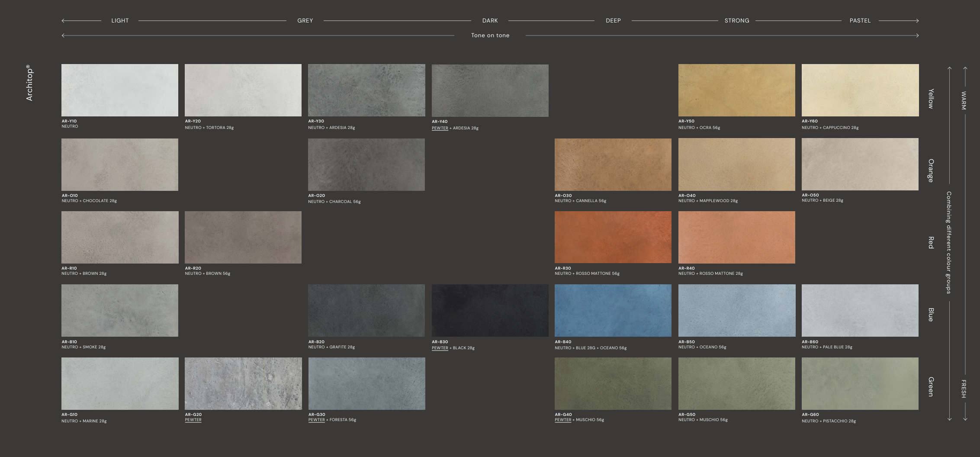Click the 'NEUTRO + CANNELLA 56g' caption

[x=581, y=201]
